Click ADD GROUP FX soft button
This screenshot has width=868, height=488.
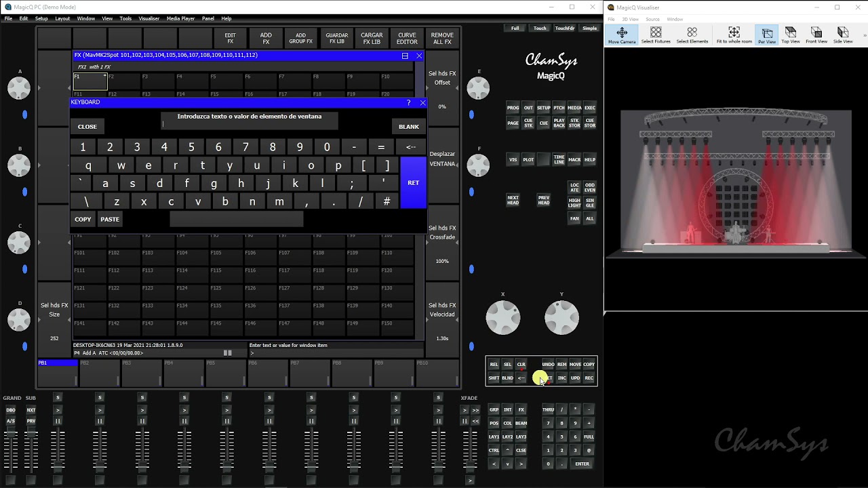[x=300, y=38]
